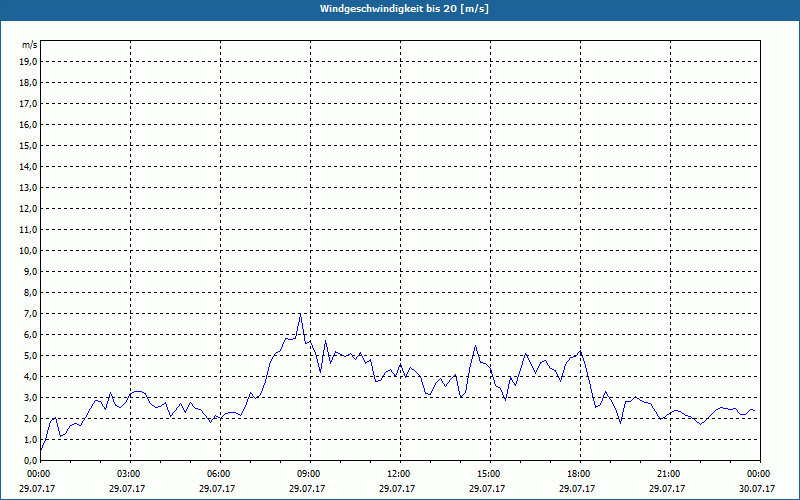The image size is (800, 500).
Task: Choose the '8,0' y-axis label
Action: (30, 292)
